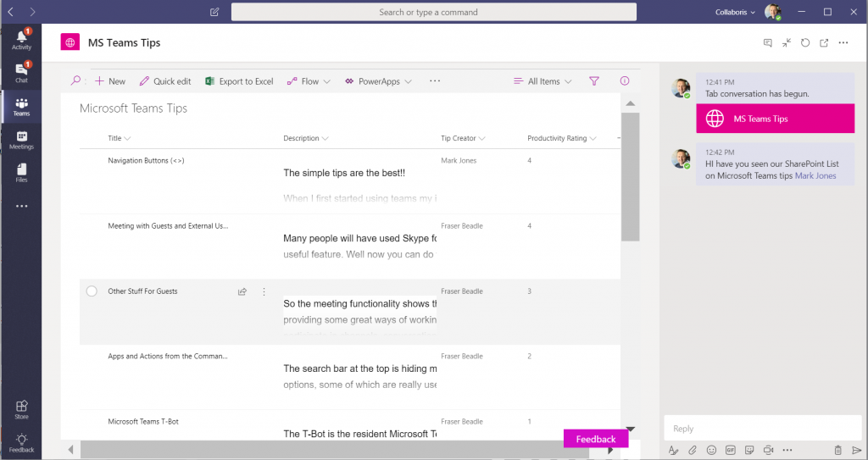Image resolution: width=868 pixels, height=460 pixels.
Task: Go to Teams in the sidebar
Action: tap(21, 106)
